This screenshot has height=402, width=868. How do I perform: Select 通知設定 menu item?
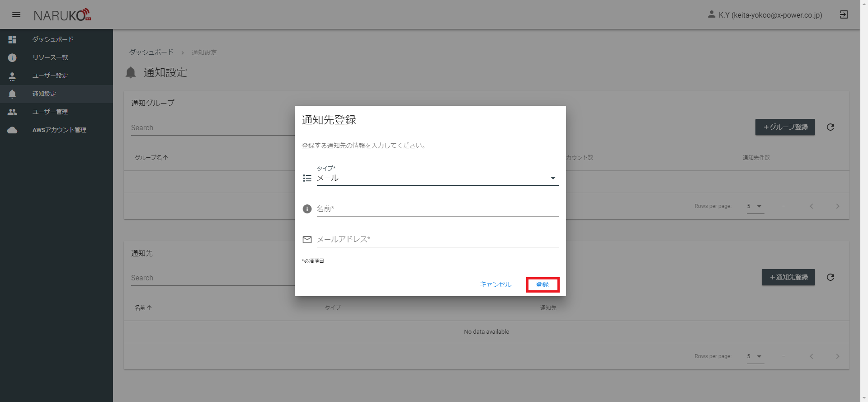(56, 94)
